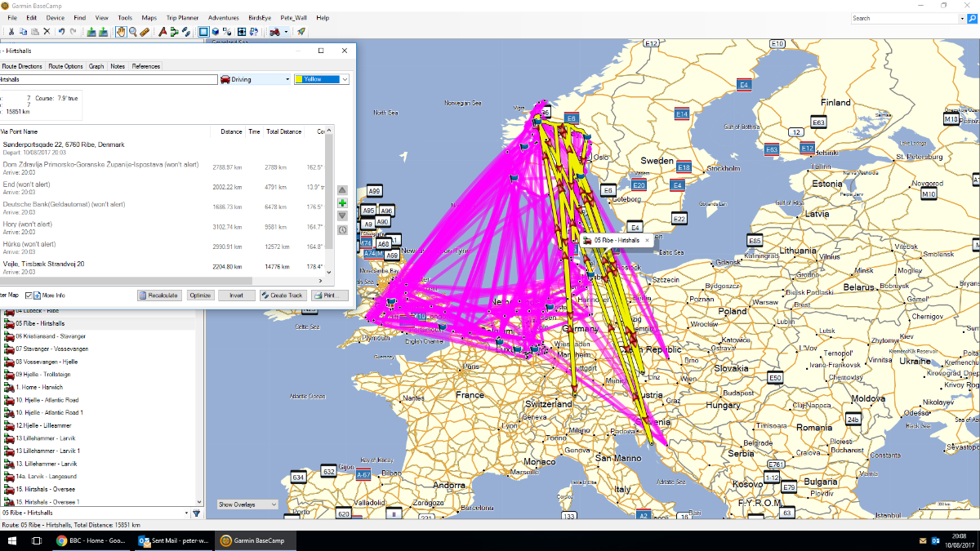Move via point down with arrow button

point(342,216)
